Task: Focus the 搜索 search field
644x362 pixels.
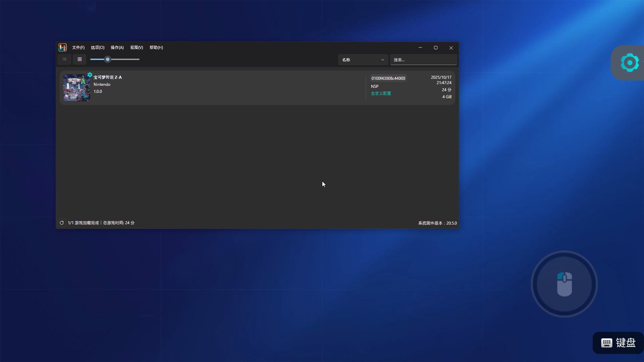Action: click(423, 60)
